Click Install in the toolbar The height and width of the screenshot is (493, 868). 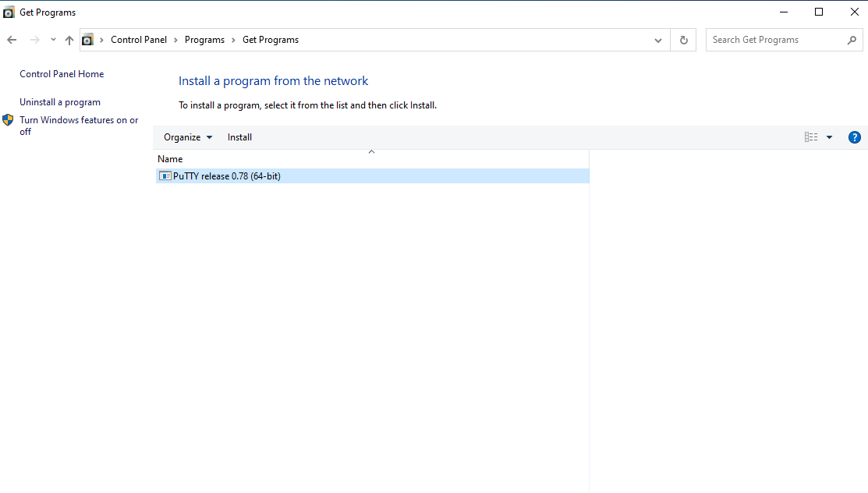click(239, 137)
